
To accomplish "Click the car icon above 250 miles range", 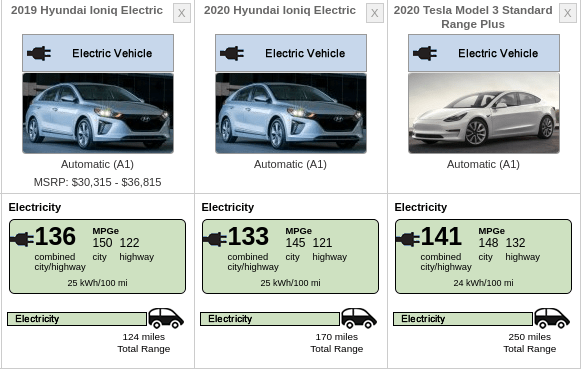I will coord(552,318).
